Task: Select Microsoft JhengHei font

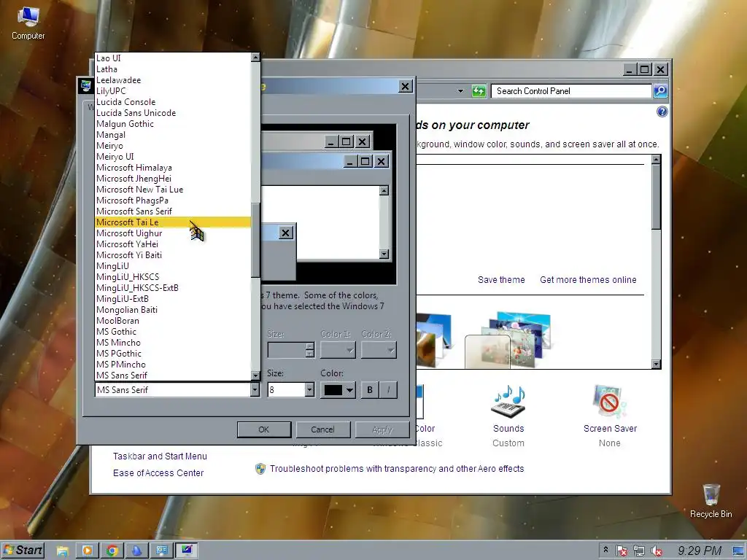Action: click(x=172, y=179)
